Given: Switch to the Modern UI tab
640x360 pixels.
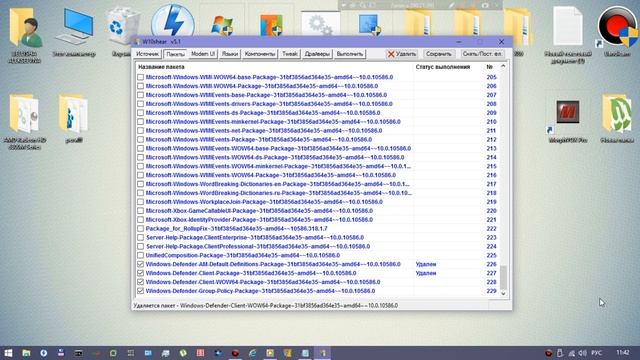Looking at the screenshot, I should [203, 54].
